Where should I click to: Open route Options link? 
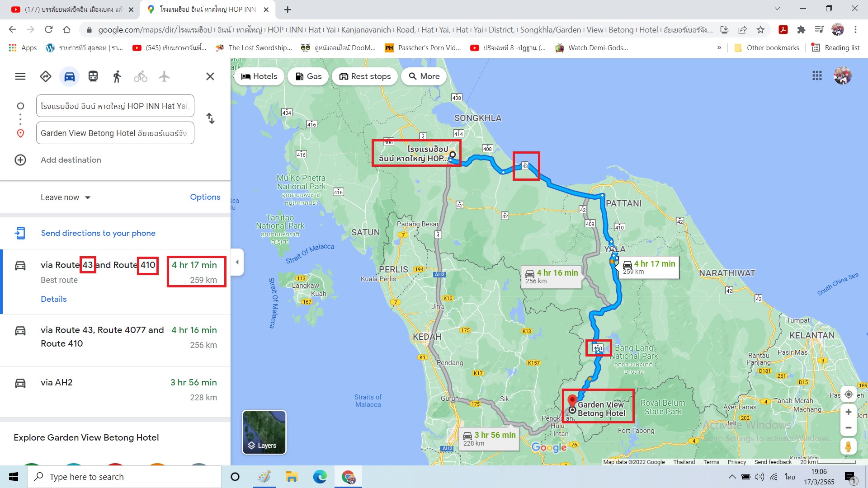tap(205, 197)
